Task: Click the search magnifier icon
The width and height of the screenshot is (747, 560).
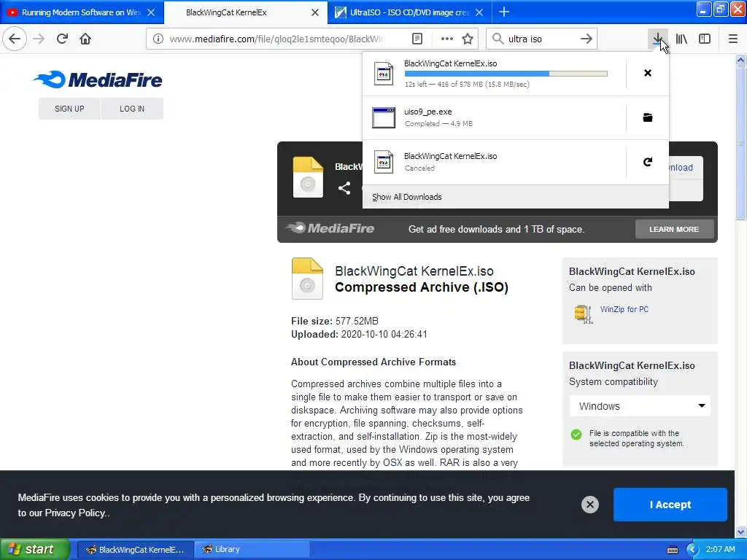Action: (x=498, y=39)
